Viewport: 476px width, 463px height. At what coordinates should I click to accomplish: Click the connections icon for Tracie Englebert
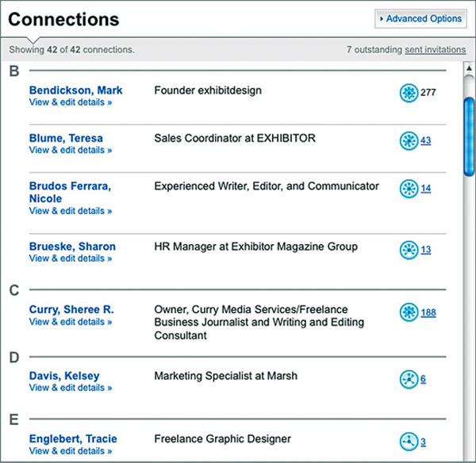click(x=409, y=442)
